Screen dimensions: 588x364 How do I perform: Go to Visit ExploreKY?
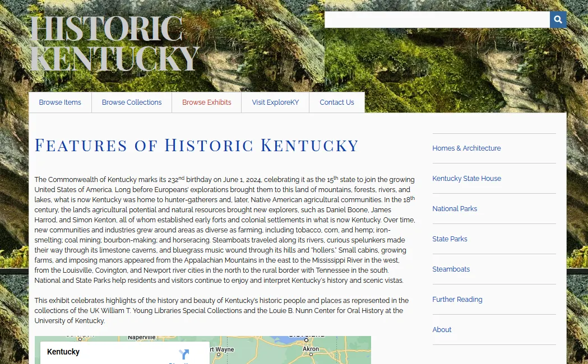[x=275, y=102]
